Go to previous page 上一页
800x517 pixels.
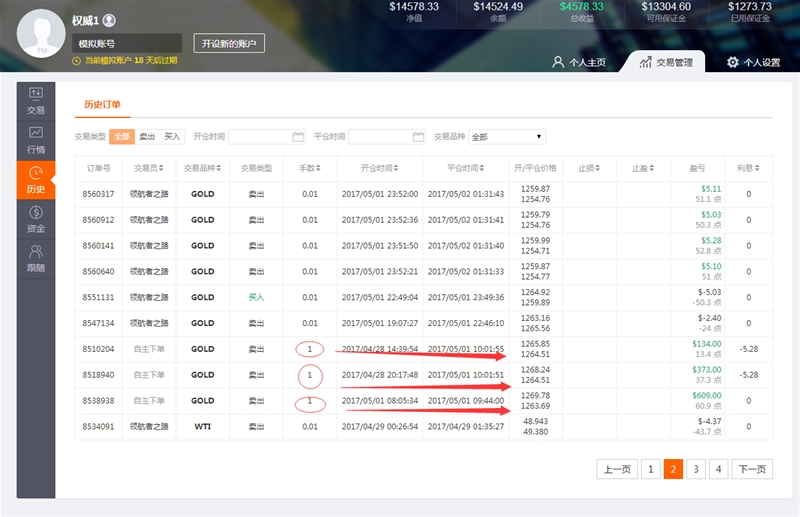[617, 470]
